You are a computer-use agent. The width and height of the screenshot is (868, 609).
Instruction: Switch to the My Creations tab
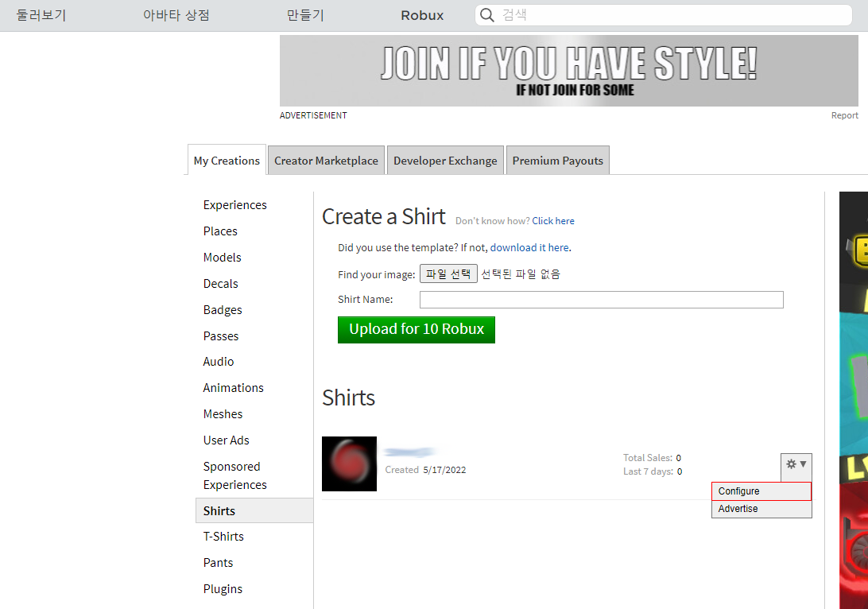click(x=227, y=160)
